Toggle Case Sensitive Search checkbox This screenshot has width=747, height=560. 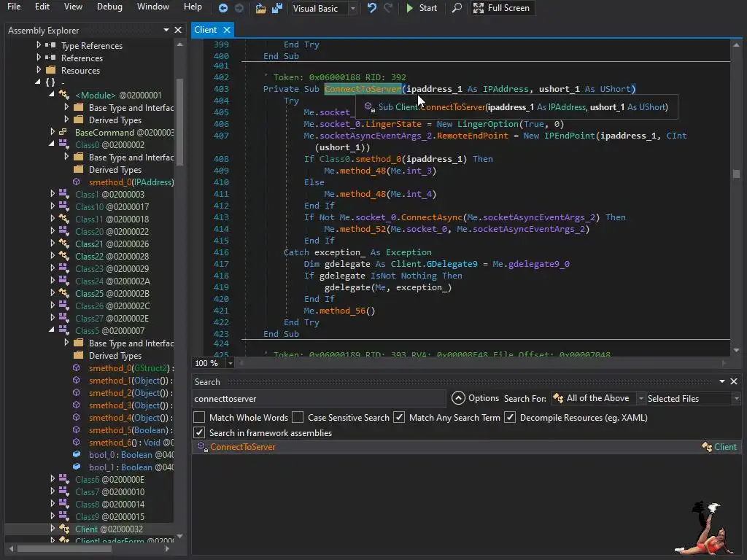[298, 418]
